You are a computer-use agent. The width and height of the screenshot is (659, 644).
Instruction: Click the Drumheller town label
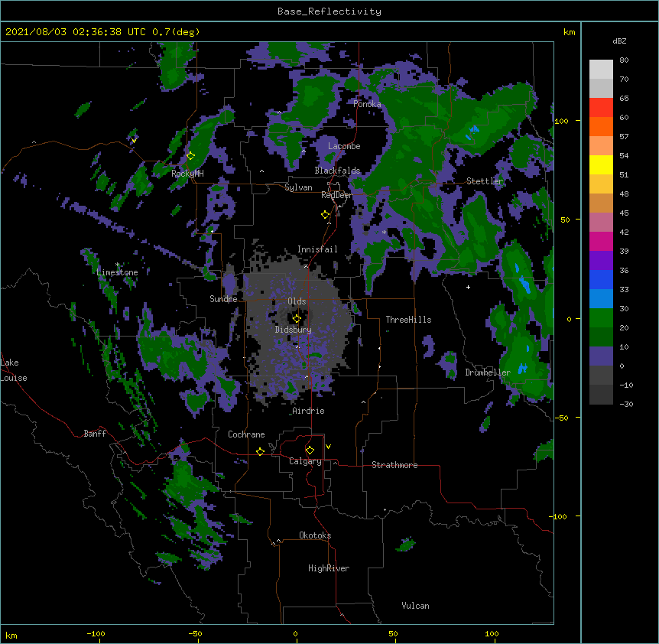(488, 372)
